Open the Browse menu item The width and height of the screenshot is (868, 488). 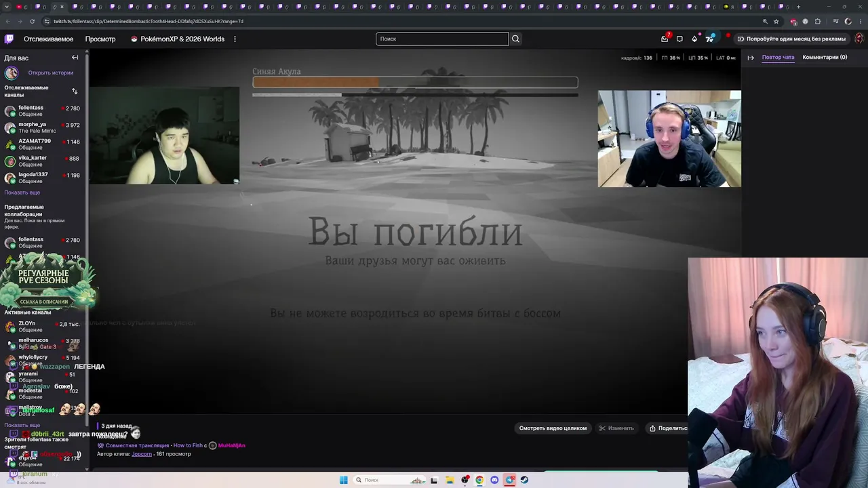coord(100,39)
